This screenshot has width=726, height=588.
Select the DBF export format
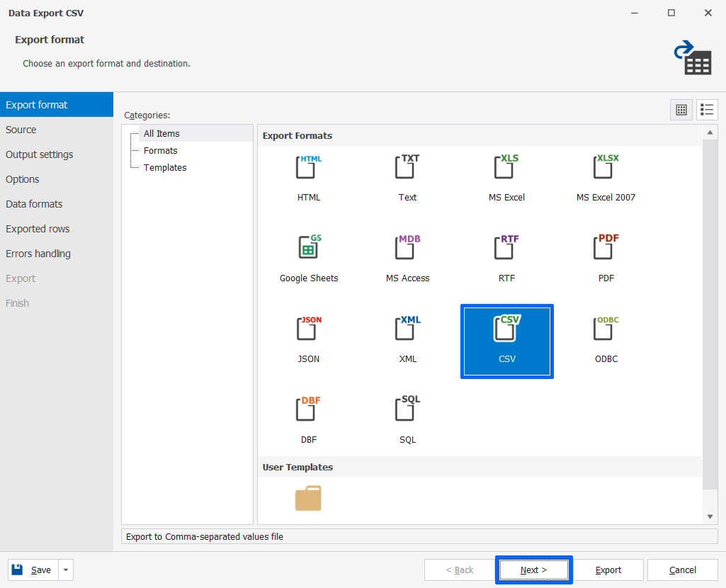point(308,418)
